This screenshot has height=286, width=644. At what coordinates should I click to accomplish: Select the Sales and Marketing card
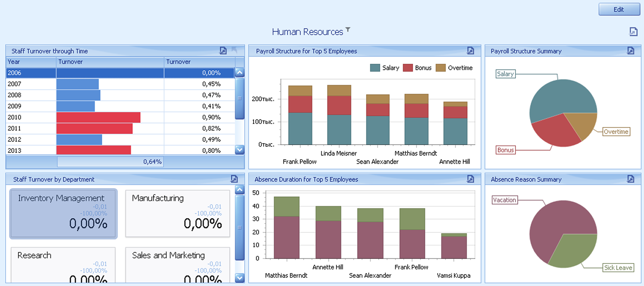tap(178, 265)
